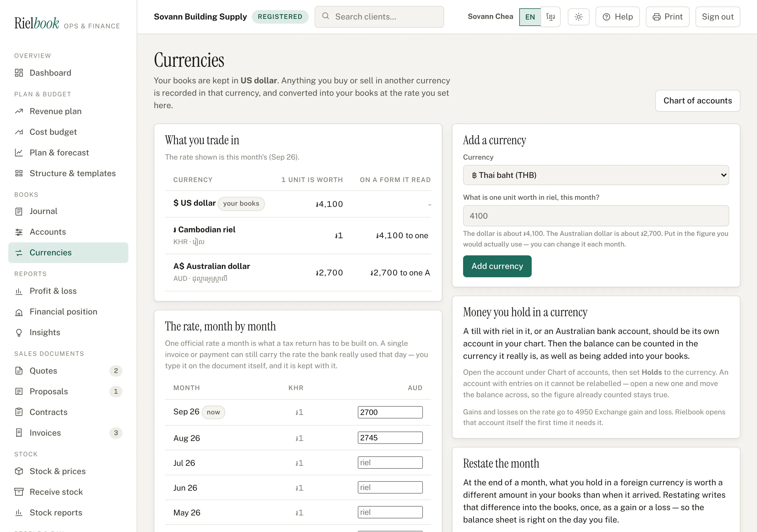Click the Cambodian riel row name

[x=204, y=230]
